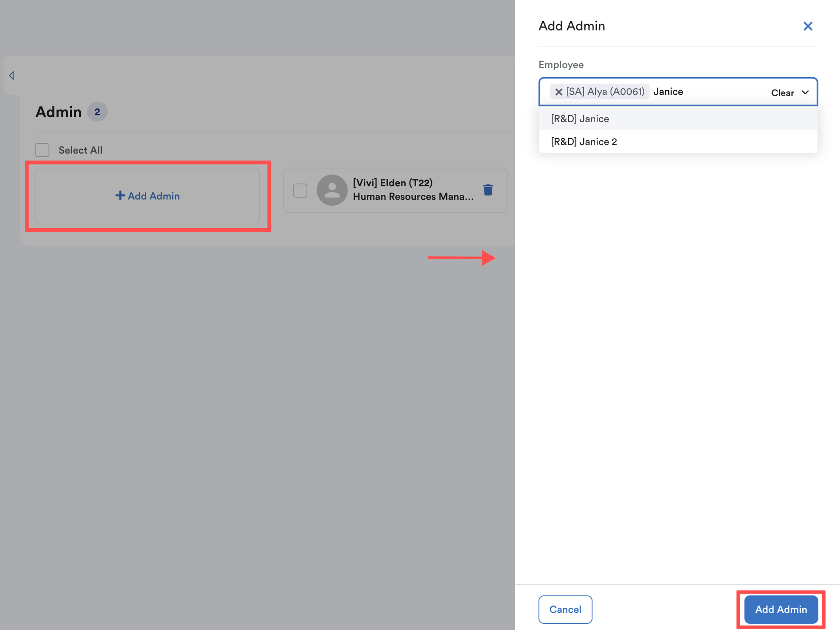Click the plus icon on Add Admin card
840x630 pixels.
tap(120, 196)
